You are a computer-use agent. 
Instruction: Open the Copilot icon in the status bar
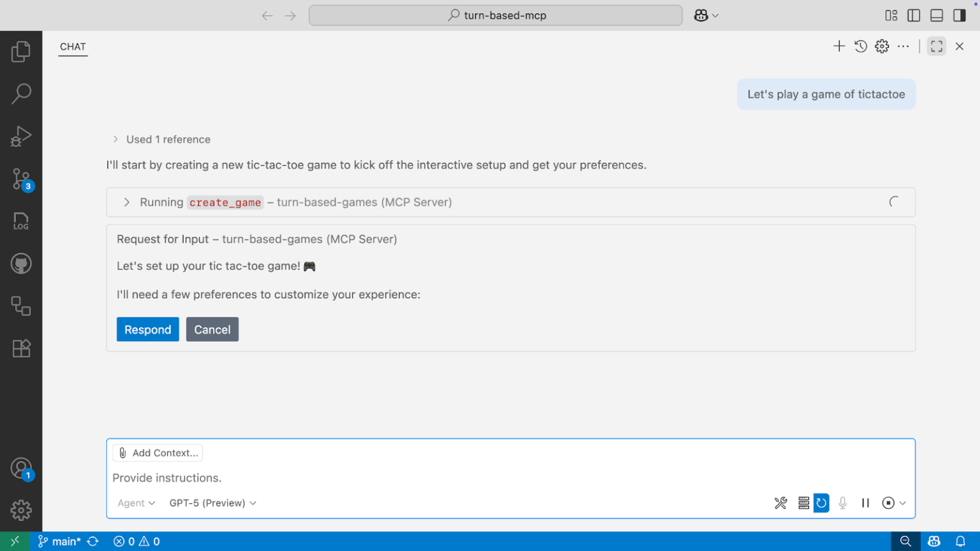tap(933, 541)
